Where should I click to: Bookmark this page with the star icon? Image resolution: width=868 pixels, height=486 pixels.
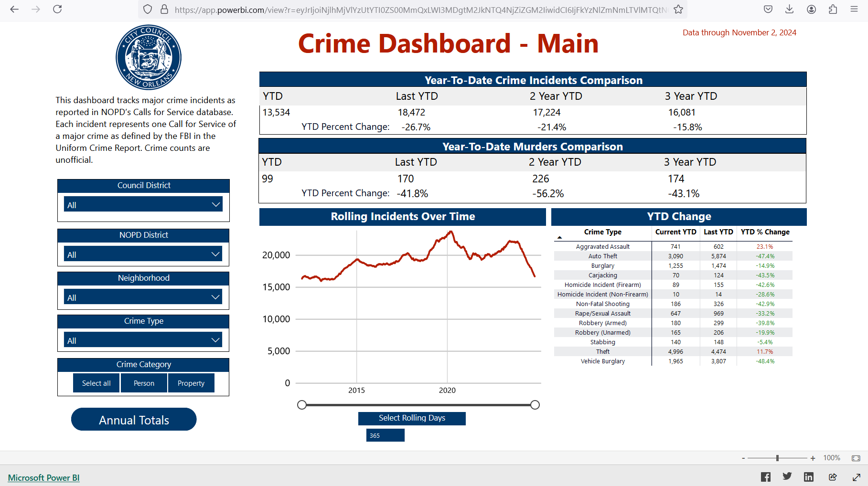tap(678, 9)
